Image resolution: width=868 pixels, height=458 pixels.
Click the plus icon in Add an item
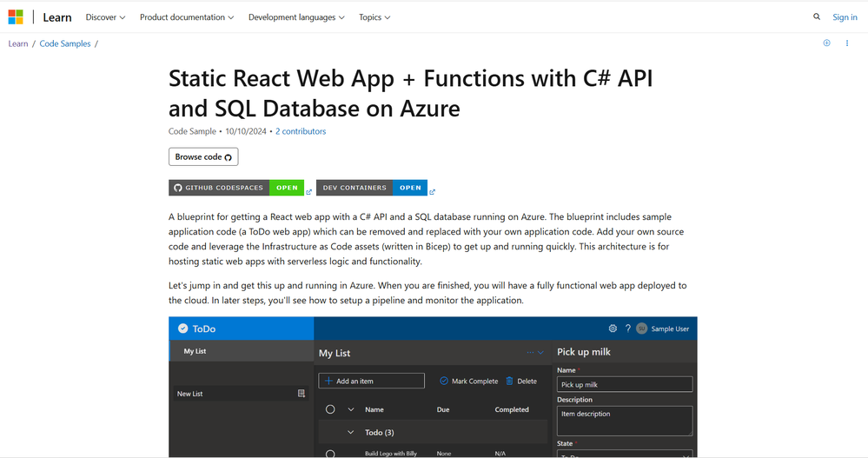(328, 381)
